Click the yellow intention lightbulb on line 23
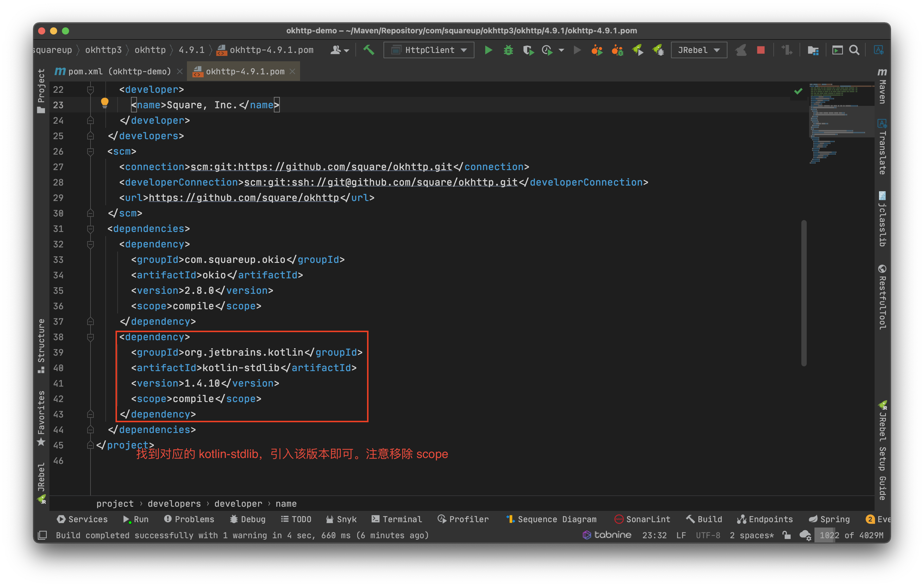The image size is (924, 587). click(x=104, y=102)
